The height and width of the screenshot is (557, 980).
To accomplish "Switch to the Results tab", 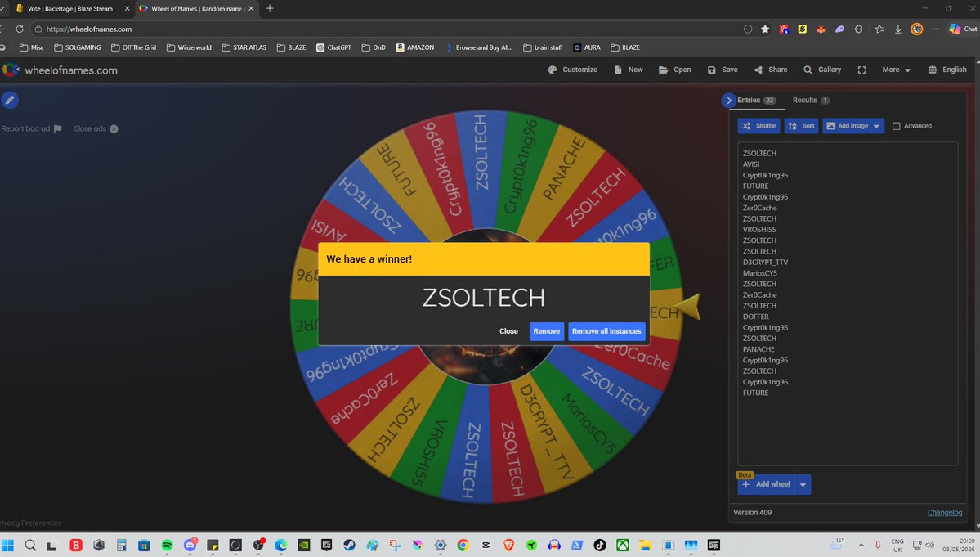I will tap(811, 100).
